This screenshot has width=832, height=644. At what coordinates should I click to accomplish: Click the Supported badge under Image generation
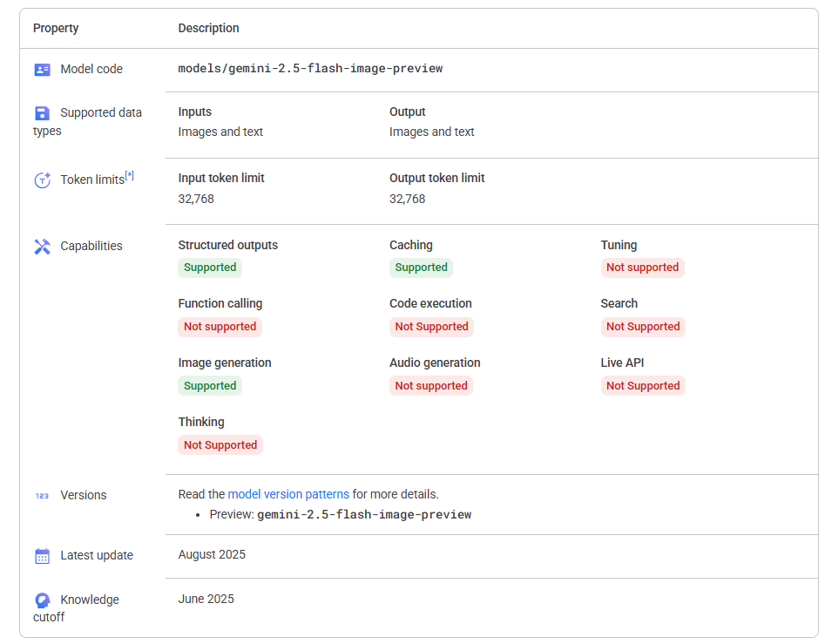210,386
